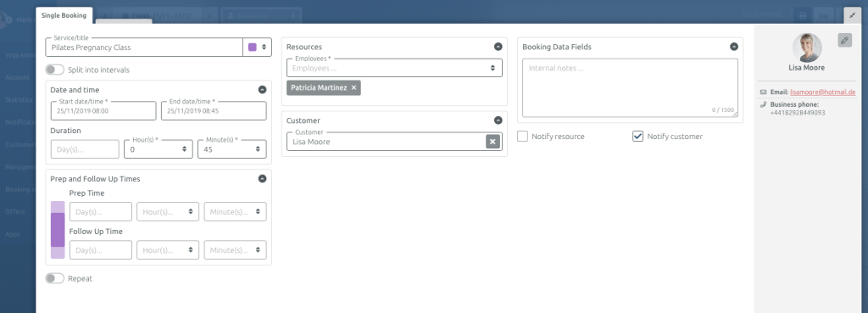The width and height of the screenshot is (868, 313).
Task: Open the duration Minute(s) dropdown
Action: (232, 149)
